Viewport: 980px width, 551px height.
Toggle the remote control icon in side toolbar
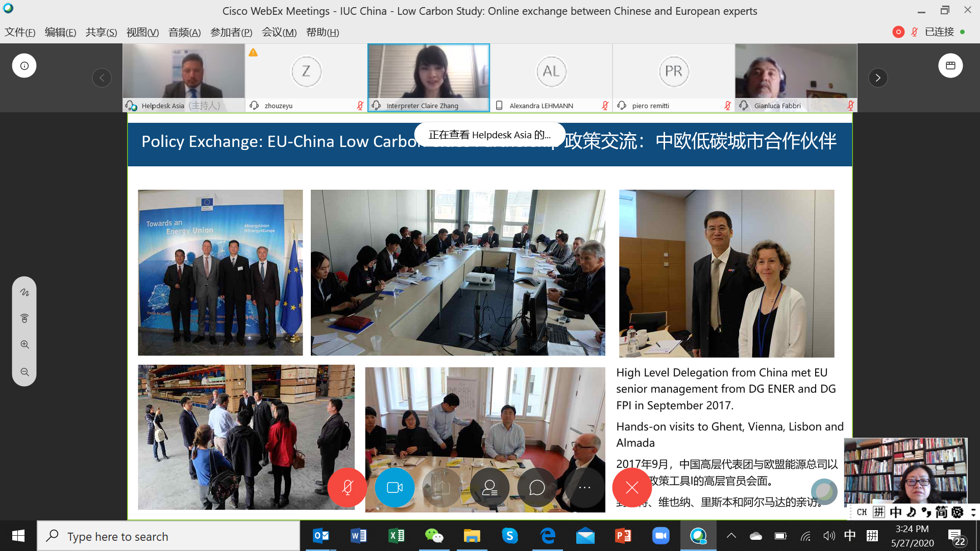pyautogui.click(x=24, y=318)
